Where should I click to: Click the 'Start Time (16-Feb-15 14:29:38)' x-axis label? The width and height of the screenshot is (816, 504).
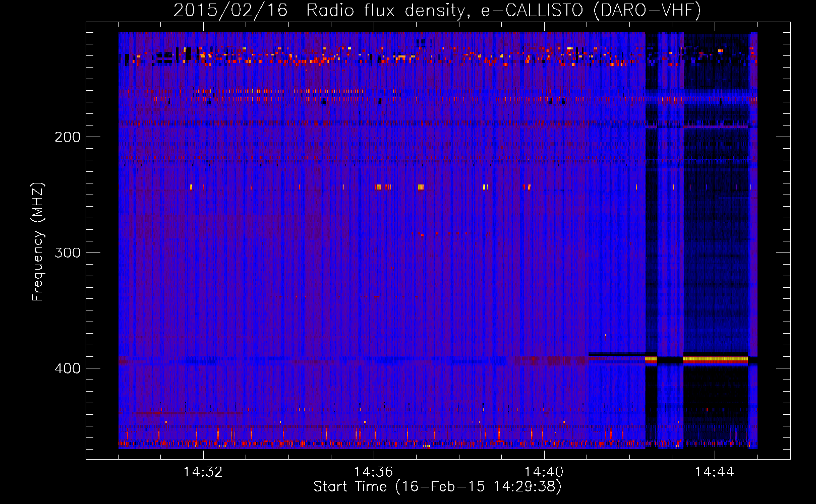coord(437,487)
